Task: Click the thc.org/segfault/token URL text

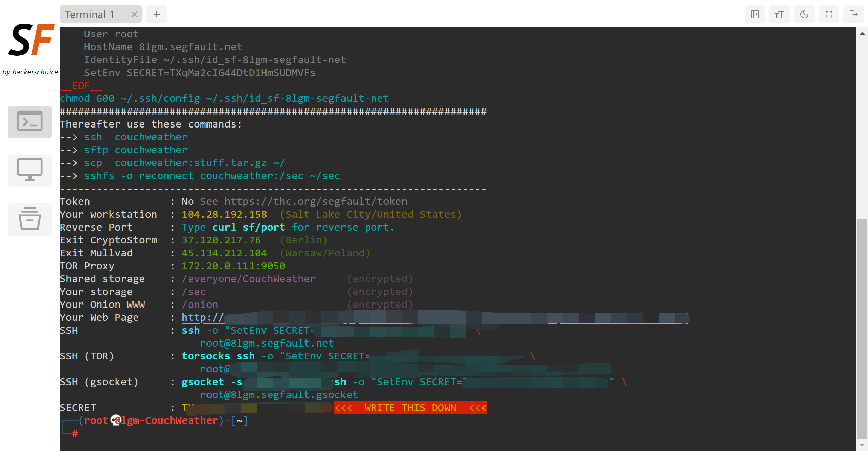Action: (x=316, y=201)
